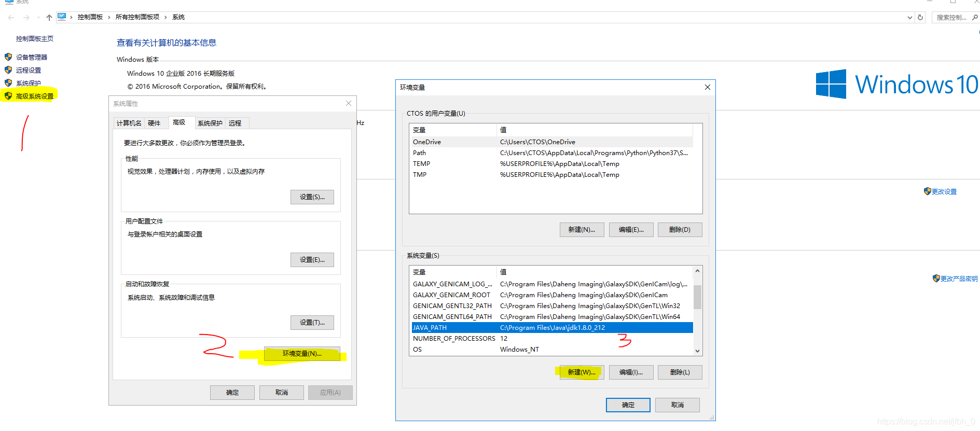Click 所有控制面板项 in the breadcrumb
Viewport: 980px width, 431px height.
click(x=137, y=17)
